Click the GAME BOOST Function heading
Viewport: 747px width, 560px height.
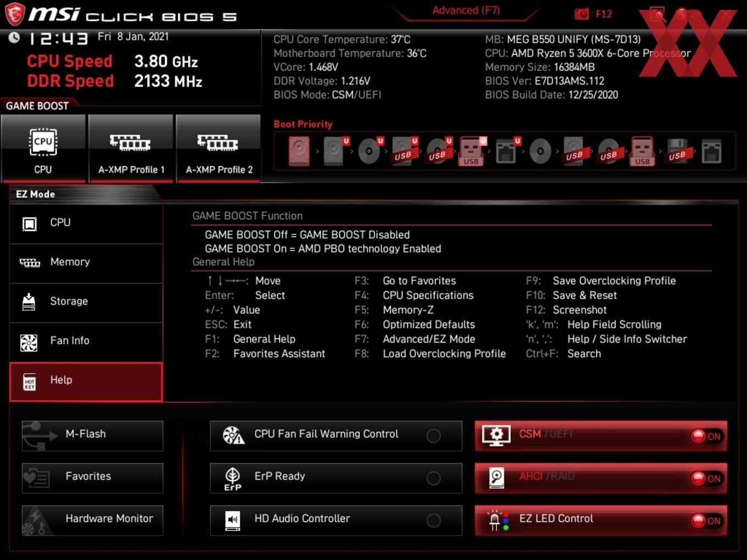pos(247,216)
